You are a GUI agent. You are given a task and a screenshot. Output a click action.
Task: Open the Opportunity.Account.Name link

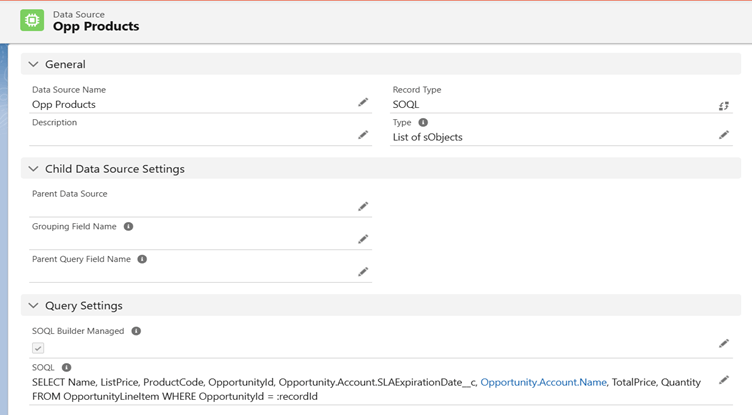543,382
